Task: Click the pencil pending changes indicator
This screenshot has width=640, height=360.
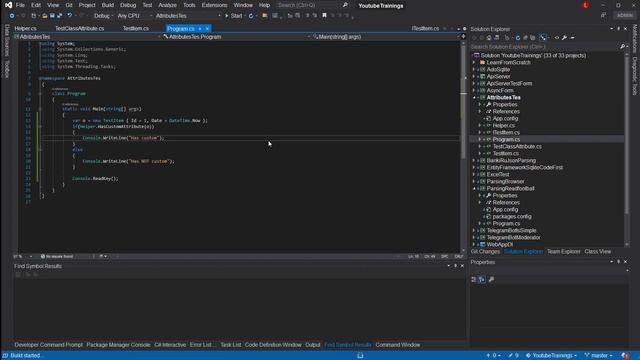Action: (x=513, y=356)
